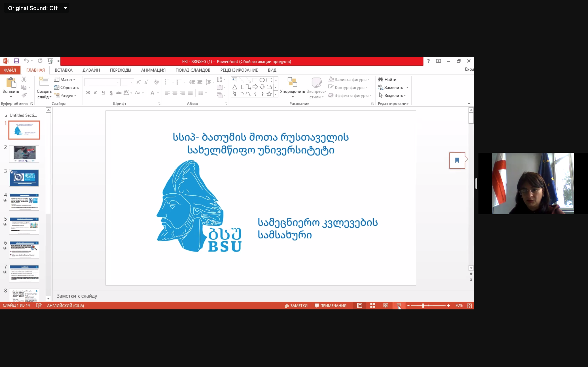Toggle bold formatting with Ж
The image size is (588, 367).
pyautogui.click(x=88, y=93)
